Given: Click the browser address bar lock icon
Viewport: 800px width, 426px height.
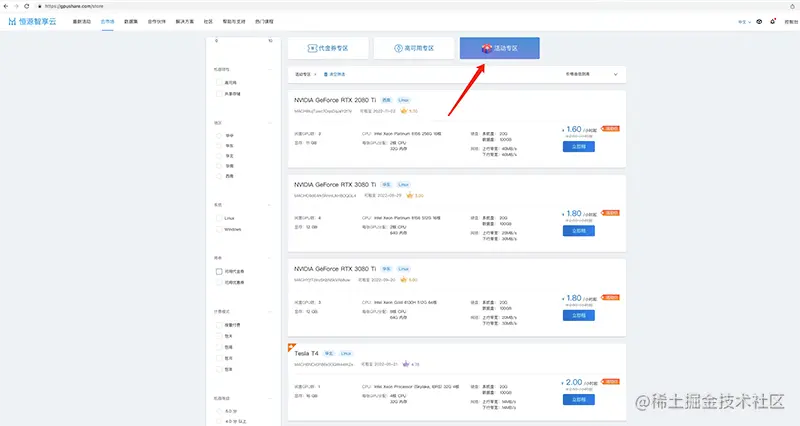Looking at the screenshot, I should coord(40,6).
